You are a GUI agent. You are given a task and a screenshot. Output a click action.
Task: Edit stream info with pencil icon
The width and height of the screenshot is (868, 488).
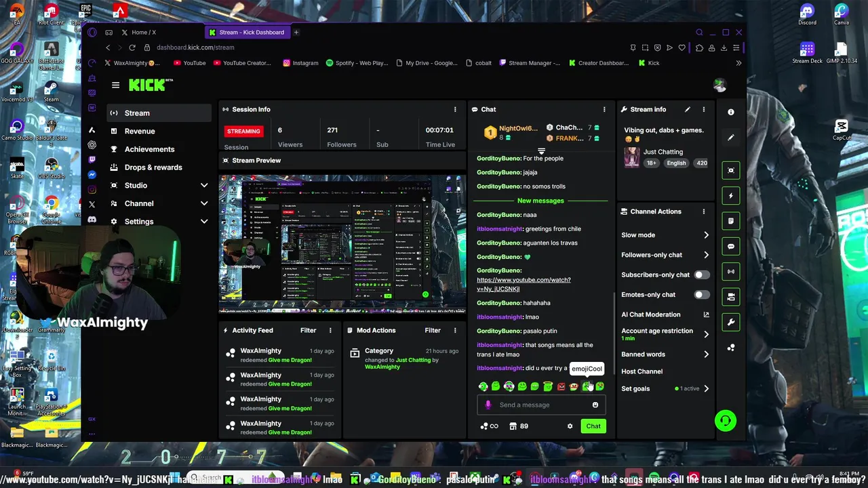[688, 109]
